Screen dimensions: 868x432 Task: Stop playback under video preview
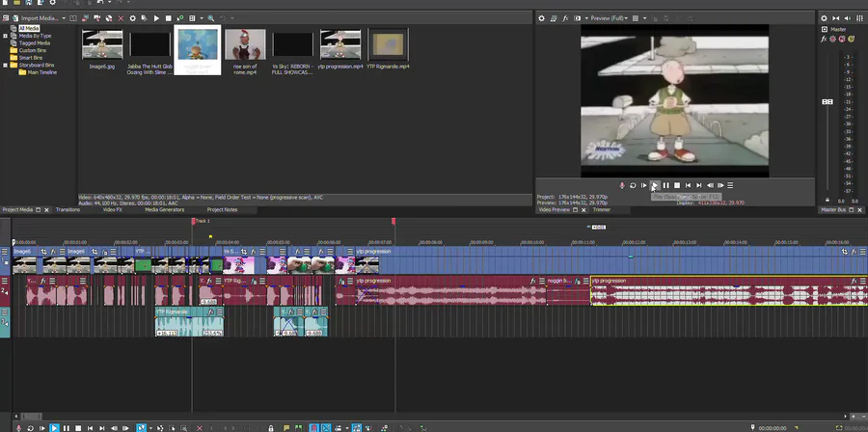point(677,185)
